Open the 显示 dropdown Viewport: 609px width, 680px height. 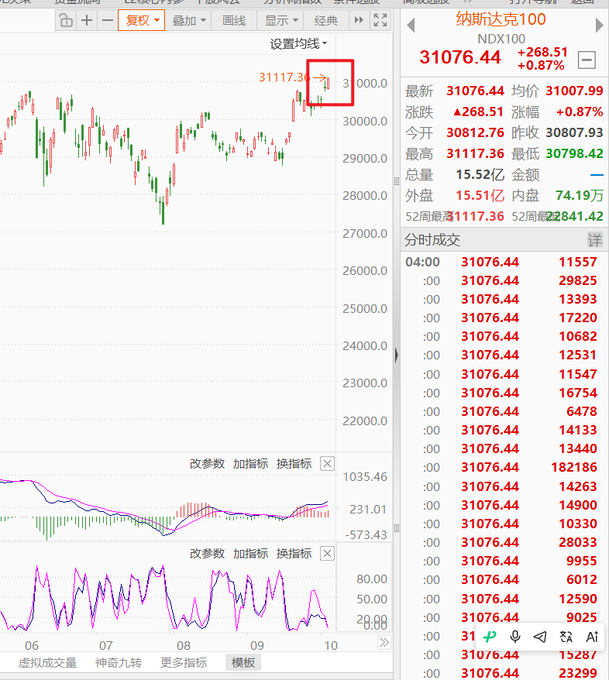(281, 20)
